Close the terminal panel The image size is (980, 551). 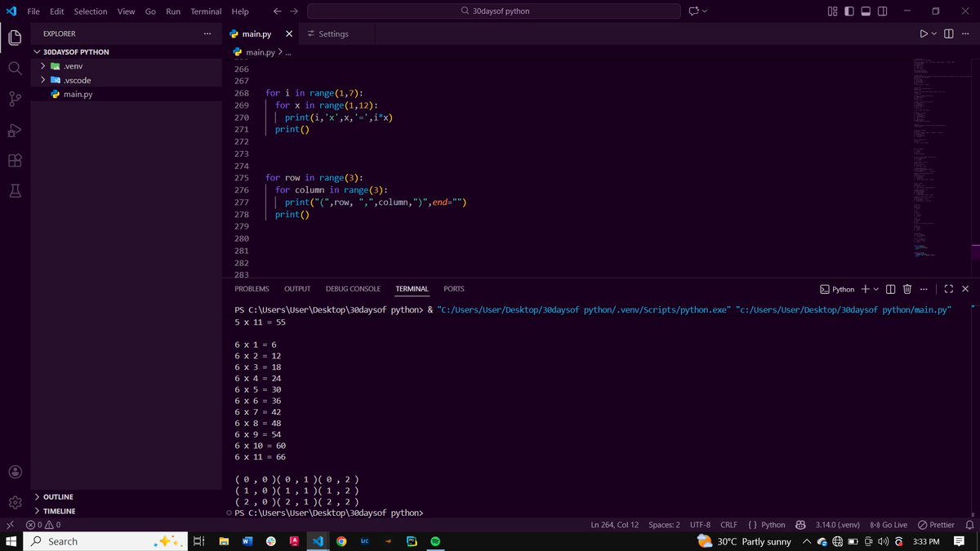point(965,289)
